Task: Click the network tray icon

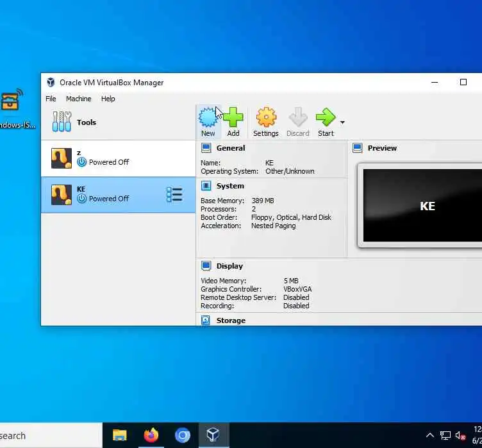Action: (445, 435)
